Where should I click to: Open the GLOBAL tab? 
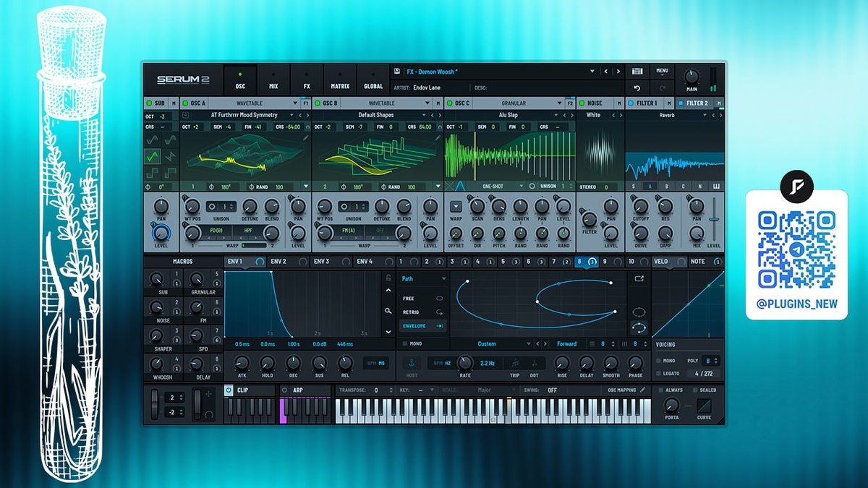point(373,80)
